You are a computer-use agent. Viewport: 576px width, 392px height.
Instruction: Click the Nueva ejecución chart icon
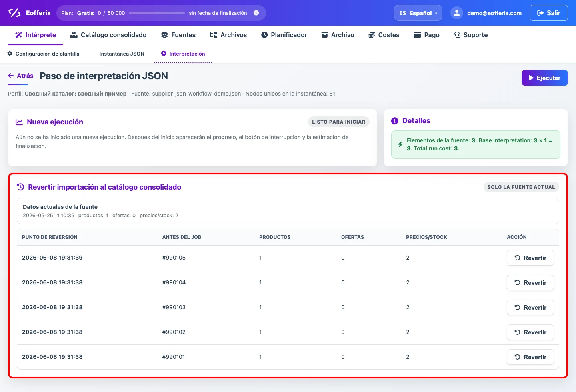coord(19,122)
